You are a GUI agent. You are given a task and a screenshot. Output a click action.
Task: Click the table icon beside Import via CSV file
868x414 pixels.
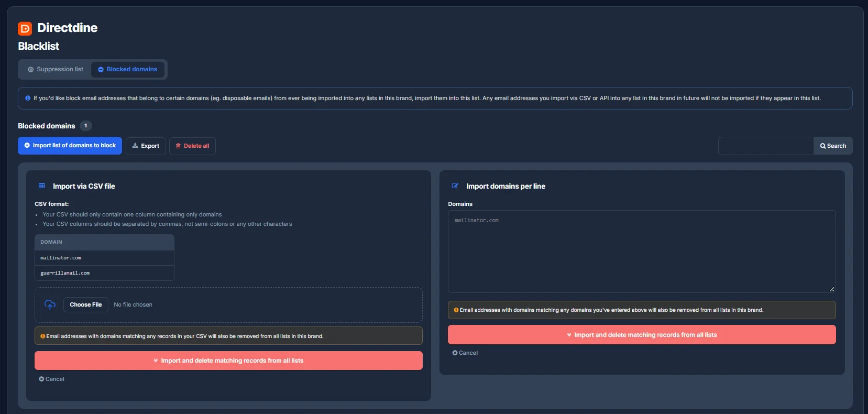click(x=42, y=186)
